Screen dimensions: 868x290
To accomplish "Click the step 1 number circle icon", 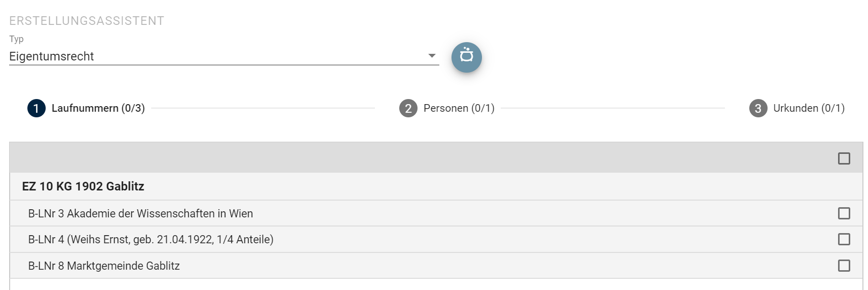I will click(x=37, y=108).
